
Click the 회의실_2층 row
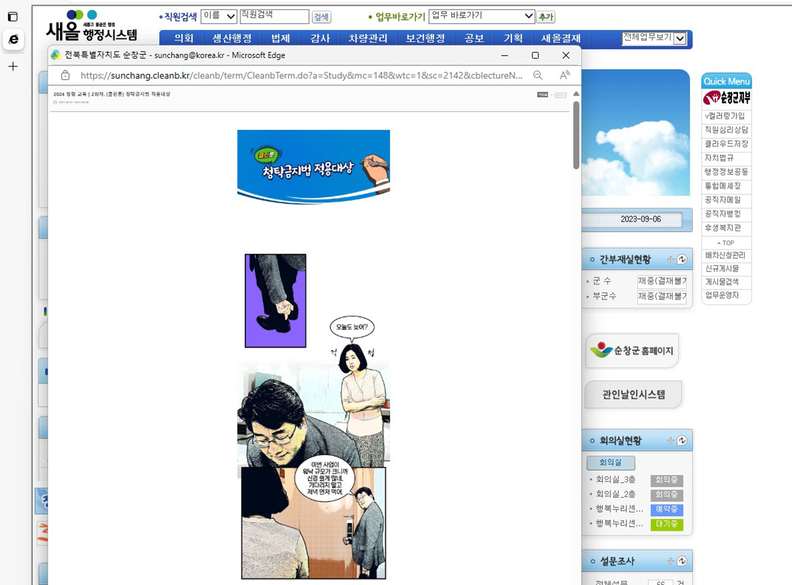coord(636,494)
